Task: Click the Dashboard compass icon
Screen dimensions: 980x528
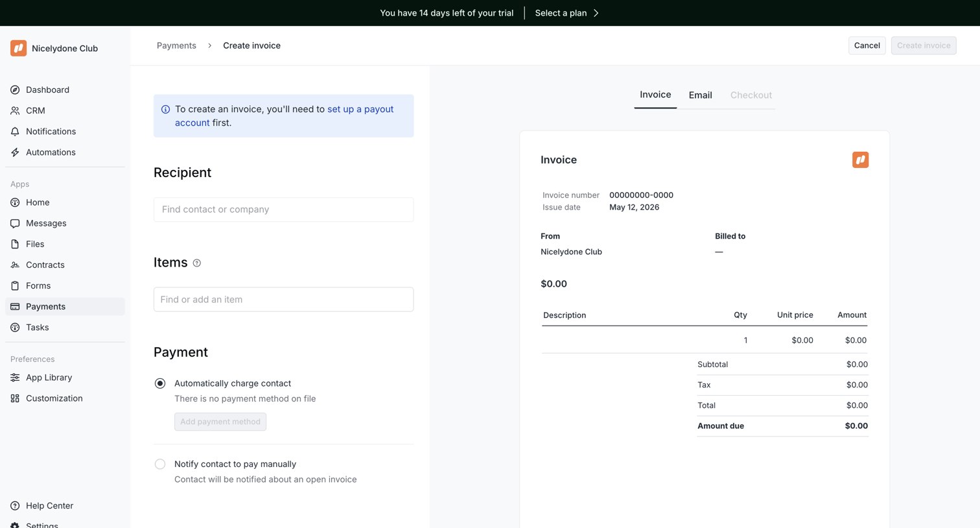Action: pos(15,90)
